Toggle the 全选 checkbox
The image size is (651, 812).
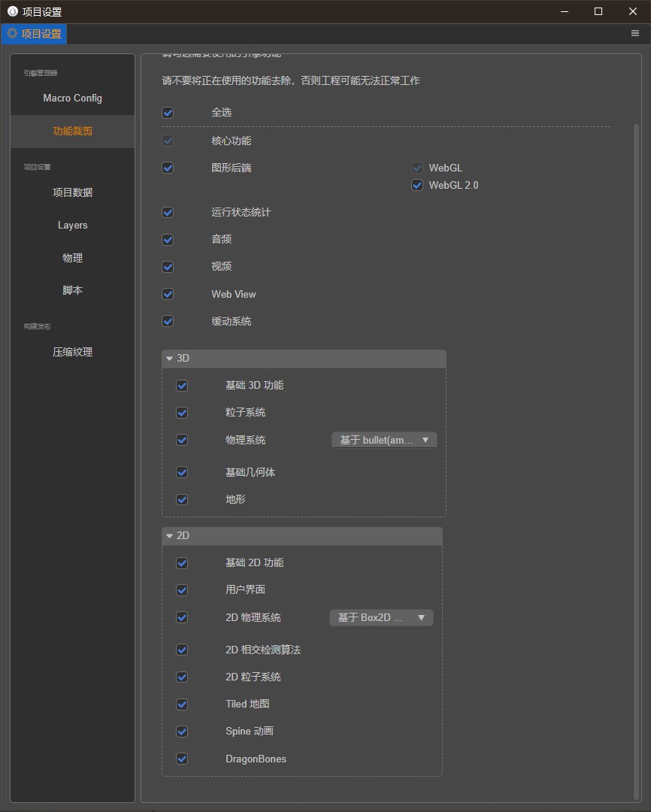pyautogui.click(x=168, y=113)
